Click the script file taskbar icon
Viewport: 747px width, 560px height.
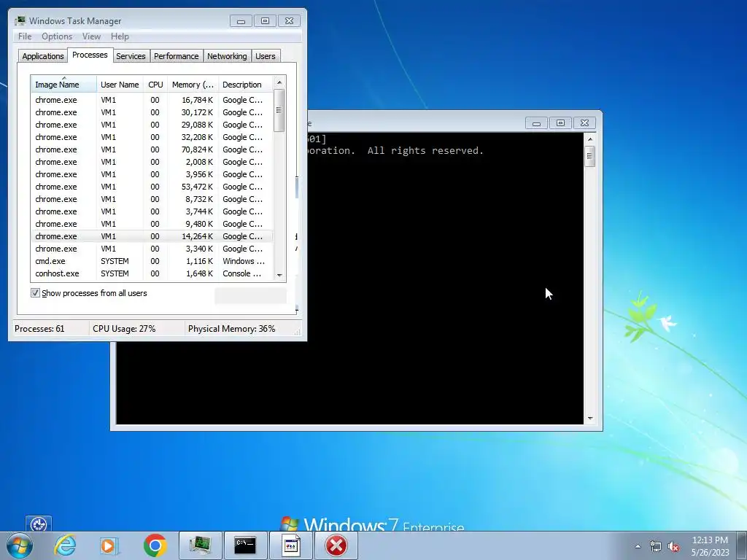coord(291,545)
